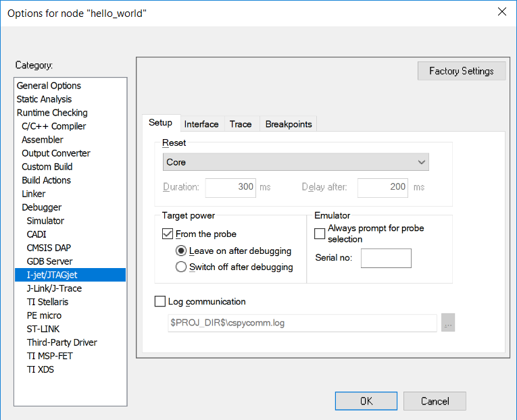Image resolution: width=517 pixels, height=420 pixels.
Task: Open the C/C++ Compiler category
Action: [53, 126]
